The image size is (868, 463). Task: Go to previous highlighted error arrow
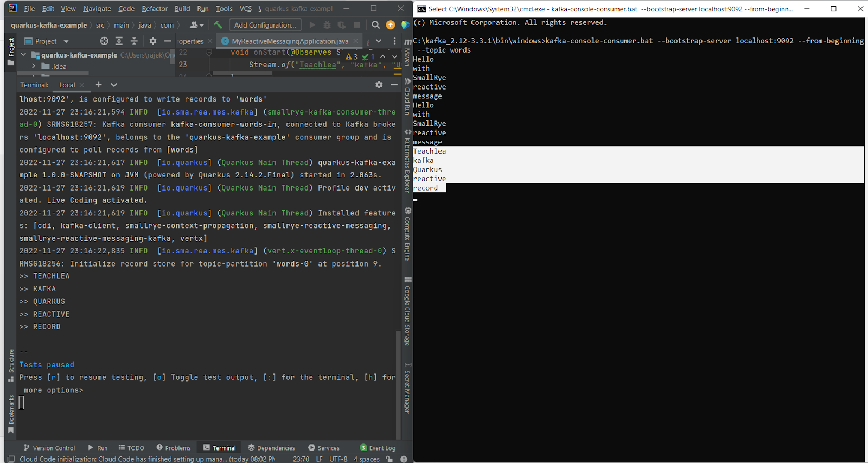click(382, 56)
